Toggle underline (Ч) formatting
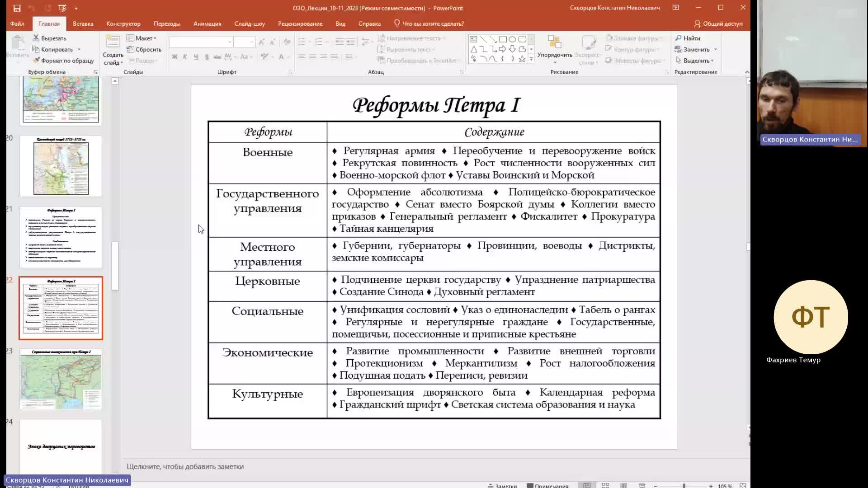This screenshot has height=488, width=868. tap(196, 56)
